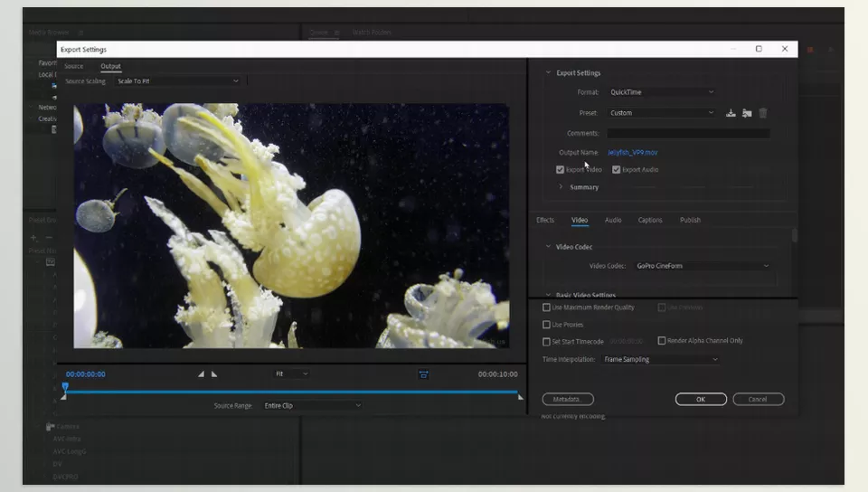The width and height of the screenshot is (868, 492).
Task: Select the Video tab
Action: pyautogui.click(x=580, y=220)
